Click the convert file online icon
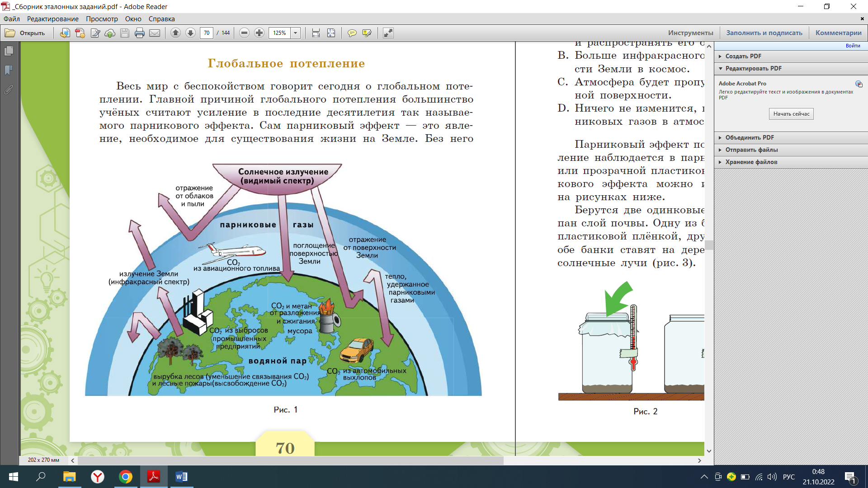The height and width of the screenshot is (488, 868). [x=65, y=33]
